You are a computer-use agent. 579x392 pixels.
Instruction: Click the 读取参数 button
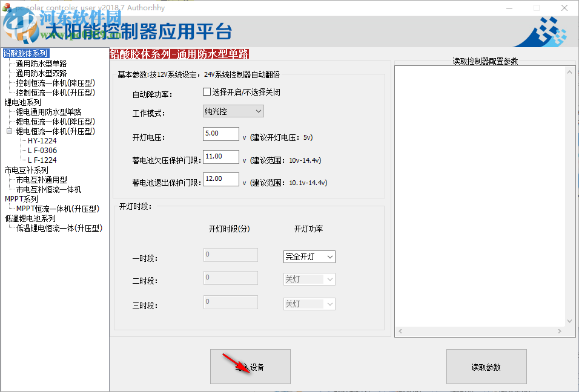(486, 367)
